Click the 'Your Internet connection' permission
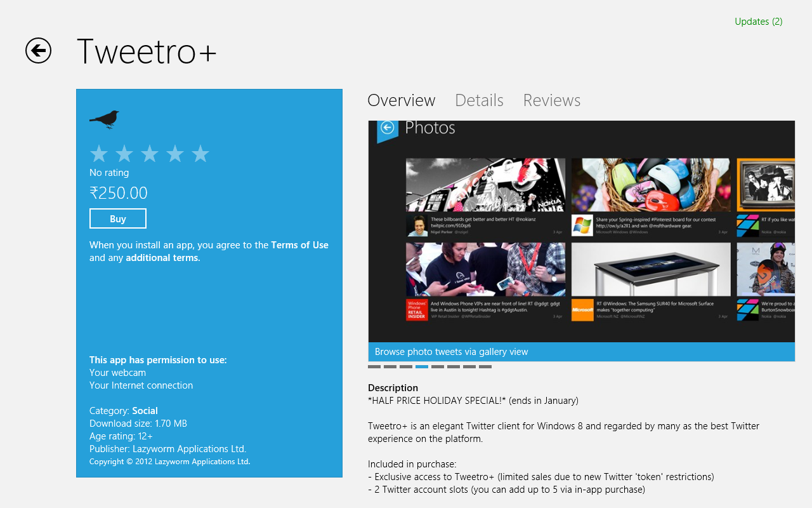 141,385
